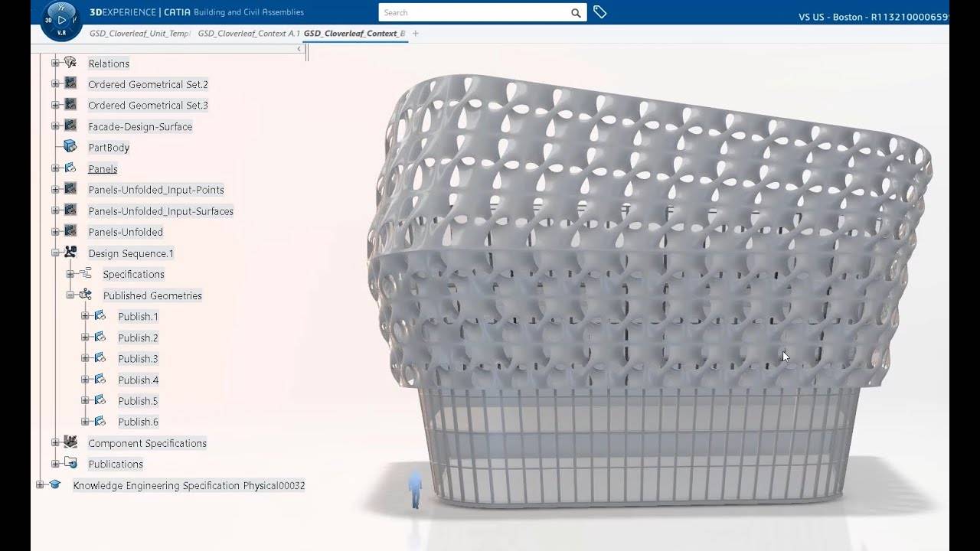Switch to GSD_Cloverleaf_Unit_Templ tab
Screen dimensions: 980x551
(x=139, y=34)
